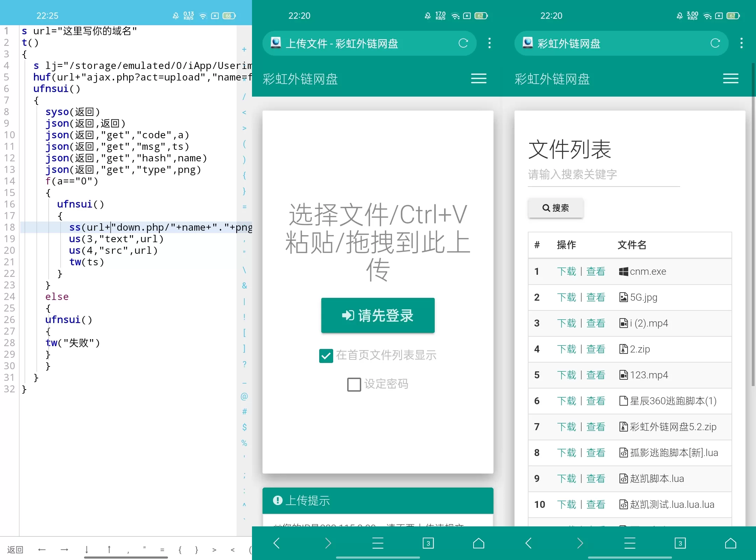Screen dimensions: 756x560
Task: Insert % symbol from editor side column
Action: (x=244, y=443)
